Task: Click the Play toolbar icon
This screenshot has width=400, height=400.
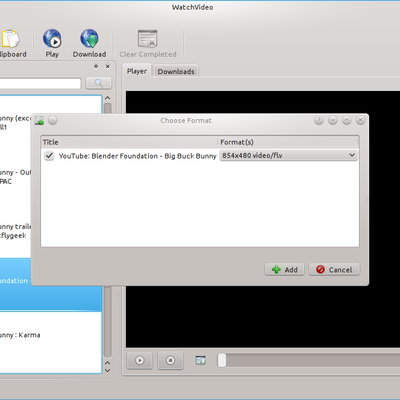Action: (52, 38)
